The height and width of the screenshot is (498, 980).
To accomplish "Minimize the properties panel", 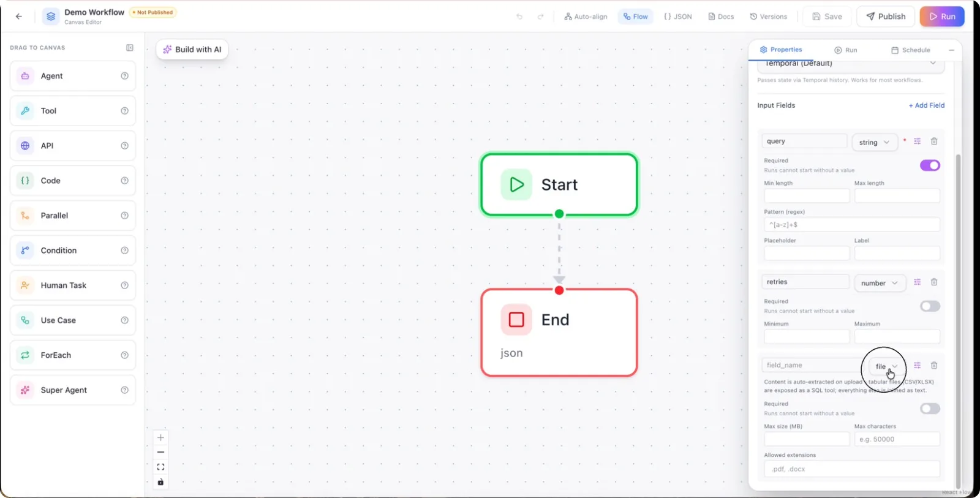I will 951,50.
